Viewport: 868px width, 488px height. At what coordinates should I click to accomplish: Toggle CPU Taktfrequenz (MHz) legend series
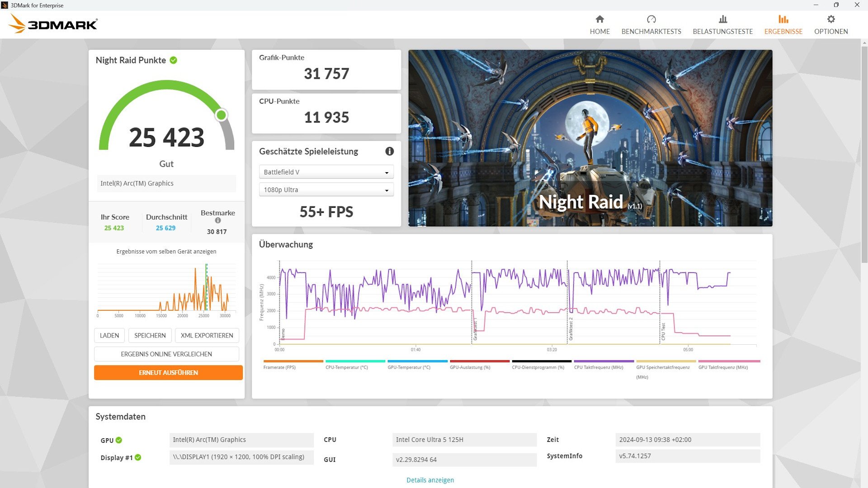tap(598, 367)
